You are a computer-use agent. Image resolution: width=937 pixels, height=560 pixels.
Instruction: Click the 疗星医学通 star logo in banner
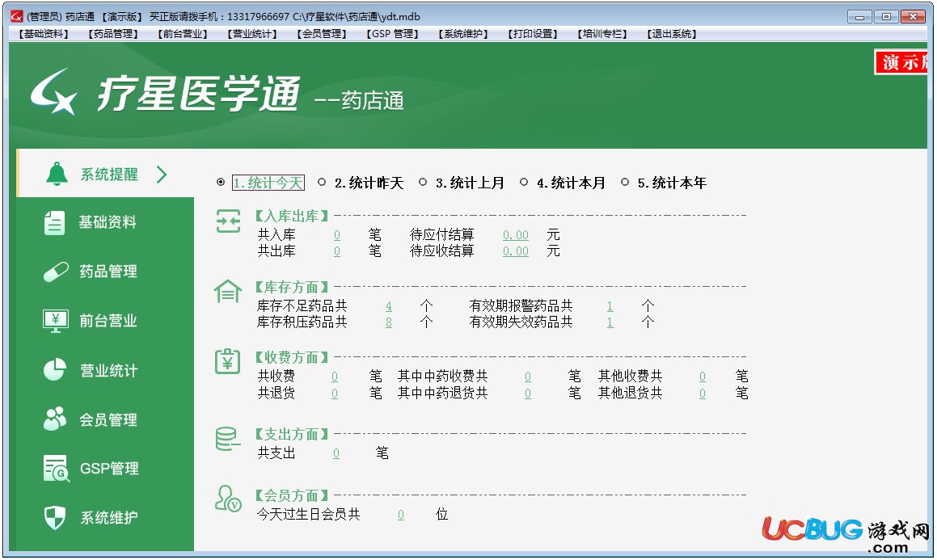point(54,91)
